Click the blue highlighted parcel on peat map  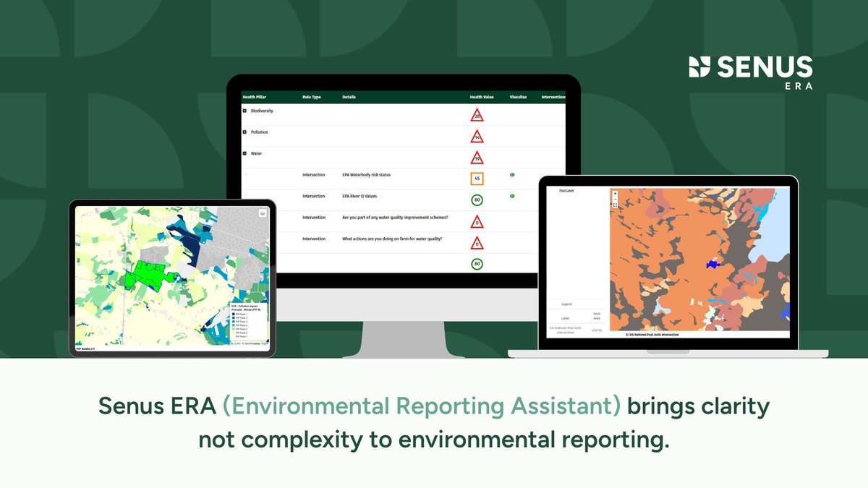(x=713, y=265)
